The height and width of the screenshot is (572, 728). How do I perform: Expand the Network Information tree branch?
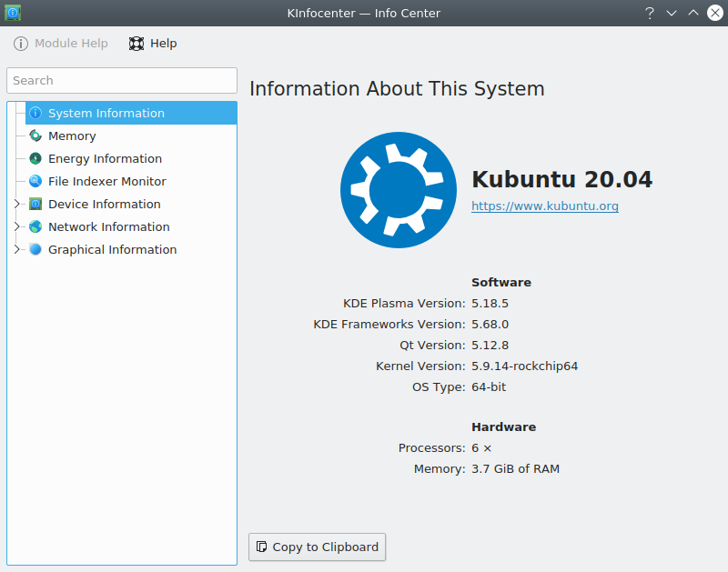tap(16, 227)
